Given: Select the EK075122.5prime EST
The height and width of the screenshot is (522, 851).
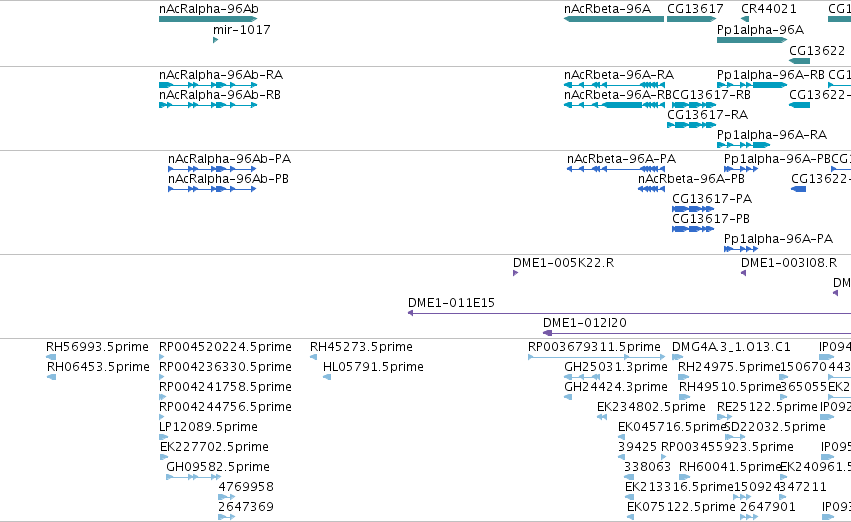Looking at the screenshot, I should [x=630, y=517].
